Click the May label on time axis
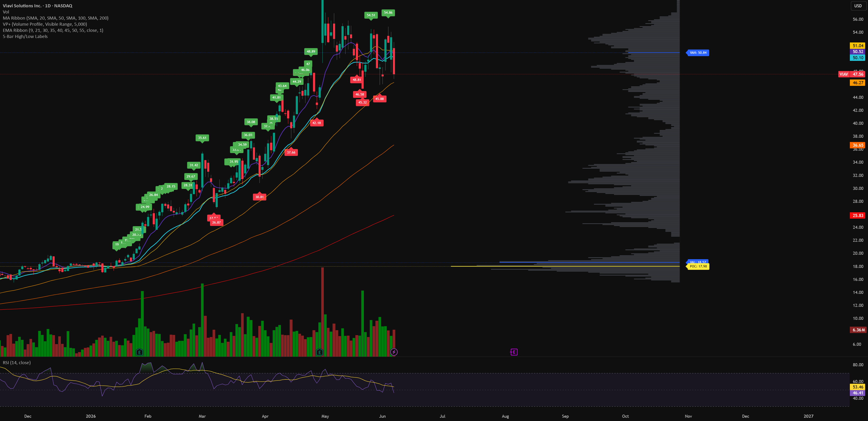The image size is (868, 421). pyautogui.click(x=325, y=416)
